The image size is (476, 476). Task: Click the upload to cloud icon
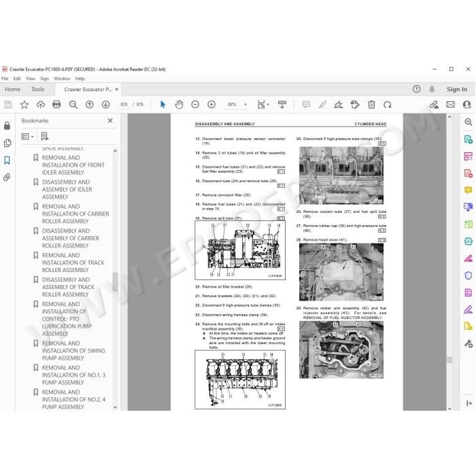40,105
